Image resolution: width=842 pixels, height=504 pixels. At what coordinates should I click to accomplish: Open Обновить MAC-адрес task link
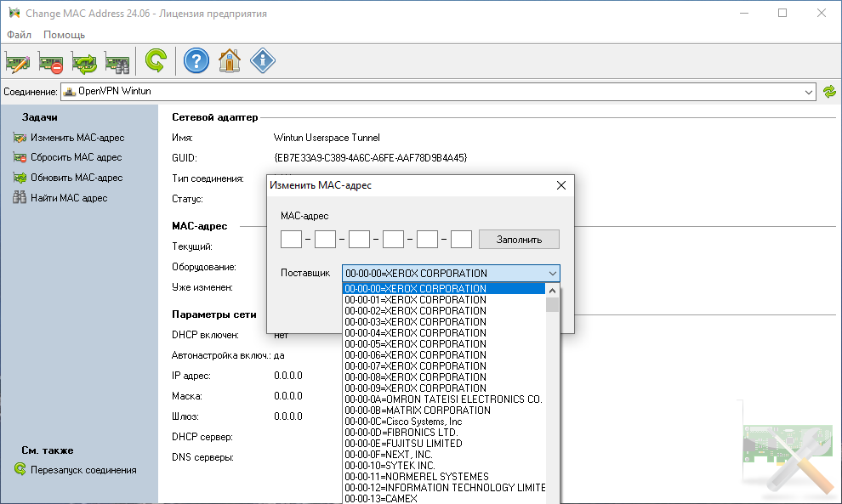coord(77,178)
